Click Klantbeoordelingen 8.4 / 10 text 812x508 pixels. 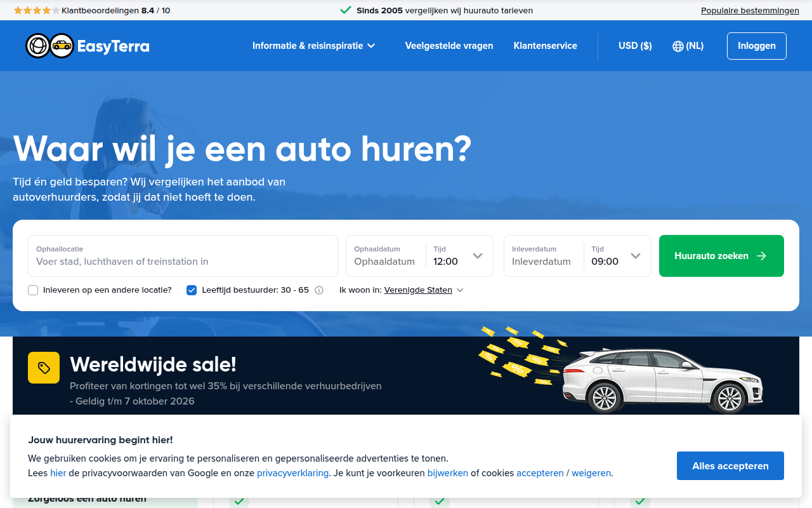115,10
